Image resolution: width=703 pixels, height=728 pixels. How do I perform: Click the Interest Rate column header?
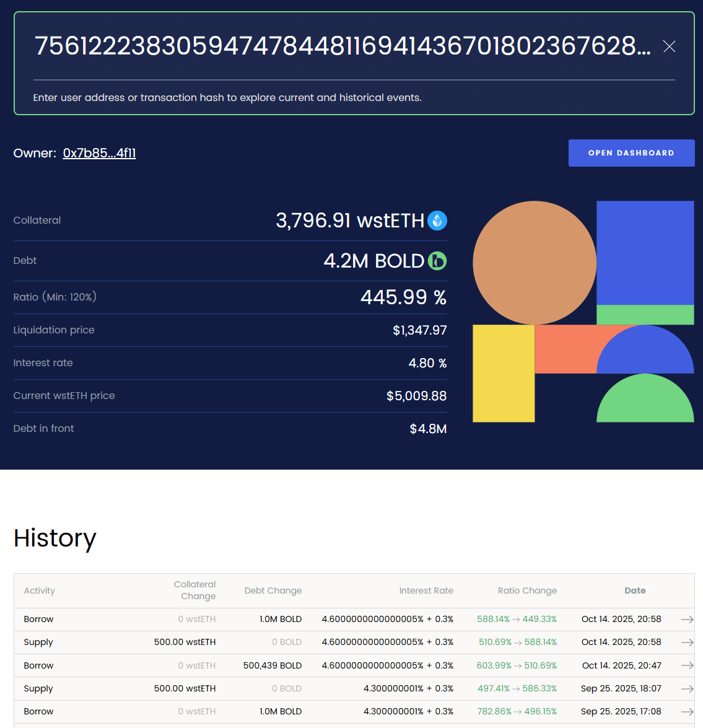pos(426,590)
